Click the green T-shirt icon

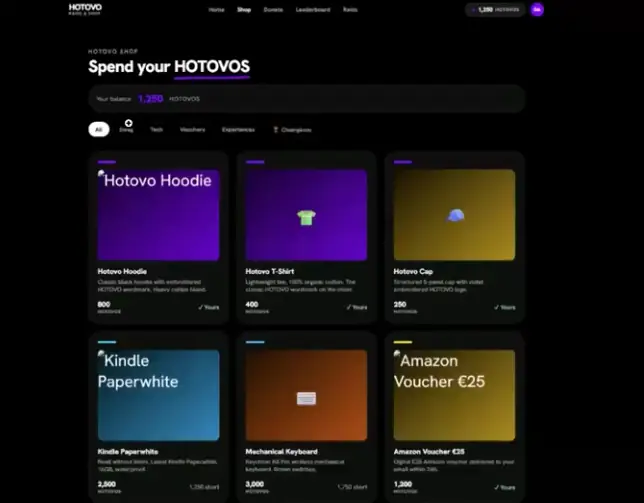(x=306, y=217)
